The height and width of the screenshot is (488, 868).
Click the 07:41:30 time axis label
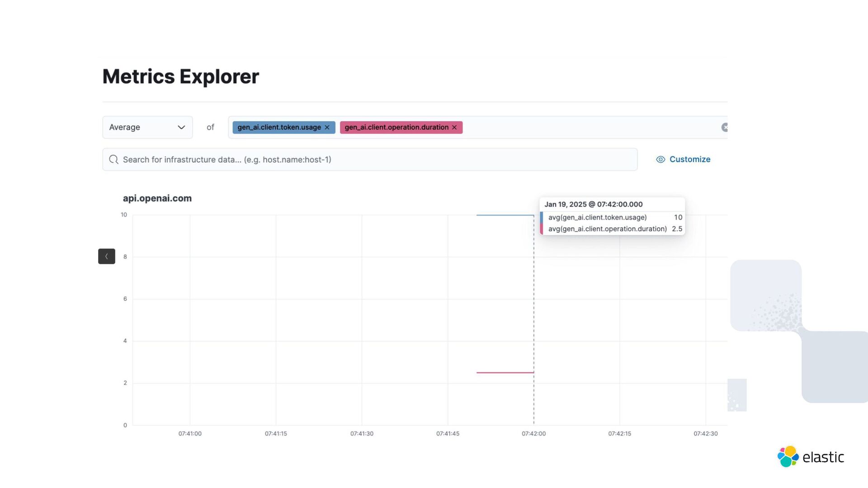[x=362, y=434]
